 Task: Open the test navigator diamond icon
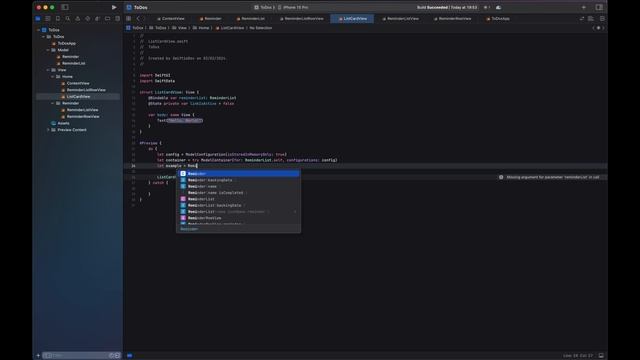87,18
